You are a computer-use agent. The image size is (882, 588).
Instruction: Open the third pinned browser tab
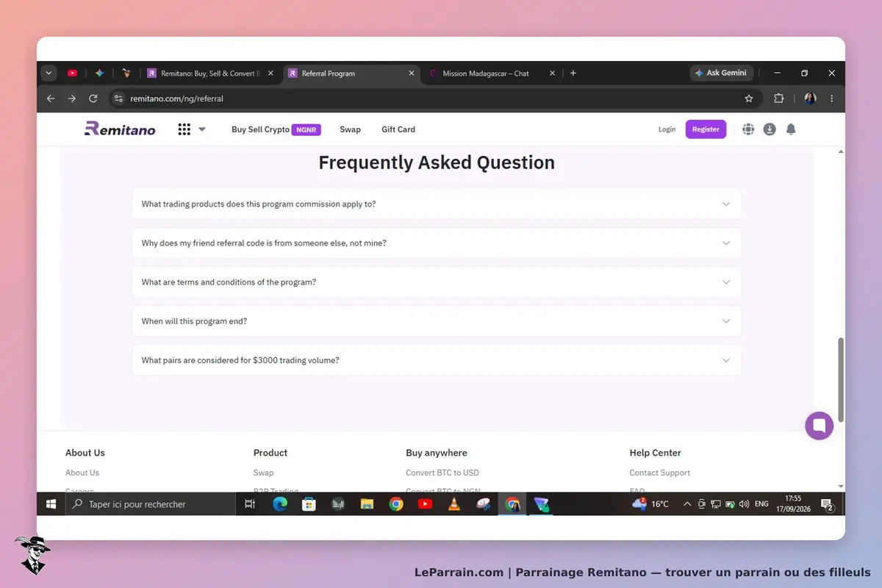(x=126, y=73)
